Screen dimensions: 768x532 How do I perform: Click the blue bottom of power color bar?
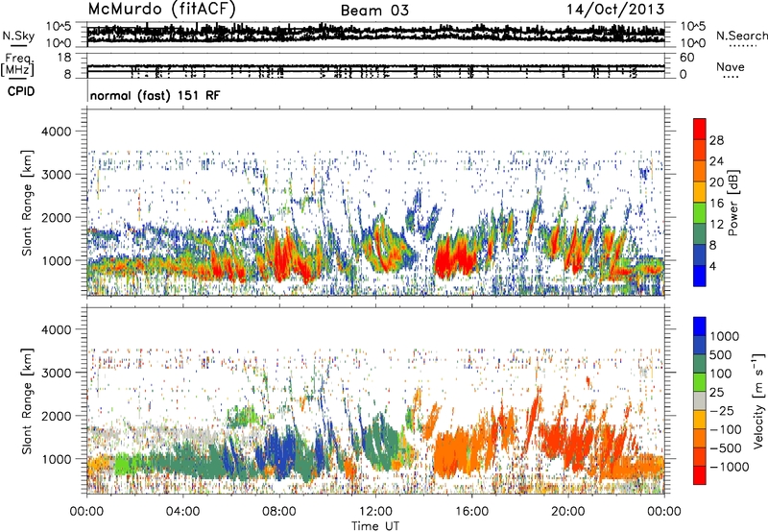pos(700,276)
